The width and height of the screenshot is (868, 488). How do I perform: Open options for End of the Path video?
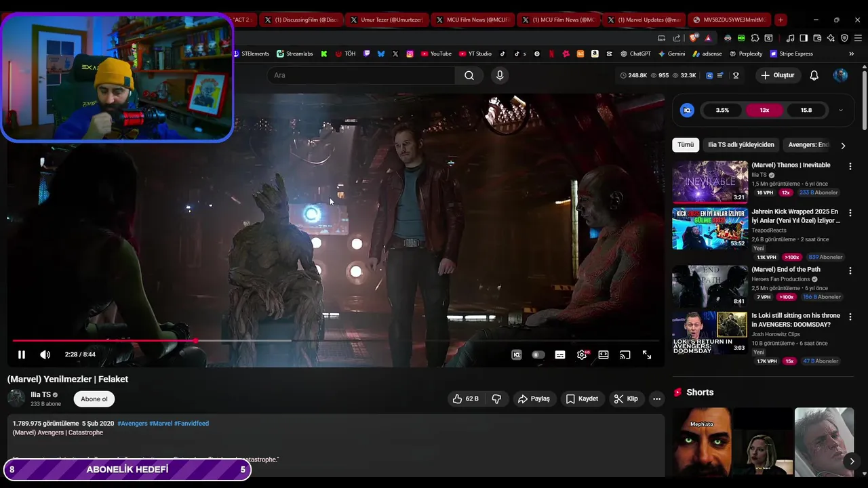(x=850, y=270)
